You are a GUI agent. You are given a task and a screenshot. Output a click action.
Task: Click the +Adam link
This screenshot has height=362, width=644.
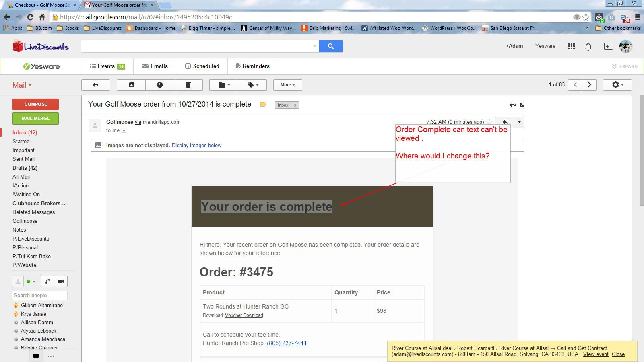(x=514, y=46)
